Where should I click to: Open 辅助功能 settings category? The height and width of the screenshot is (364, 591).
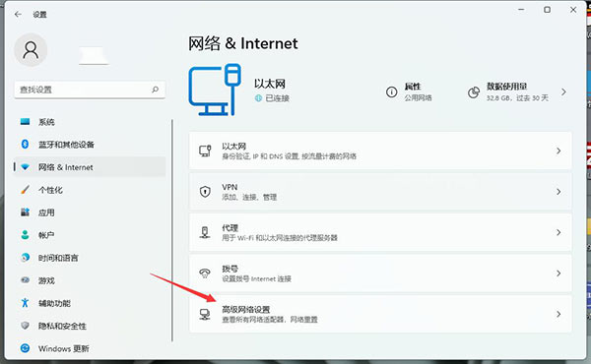90,303
